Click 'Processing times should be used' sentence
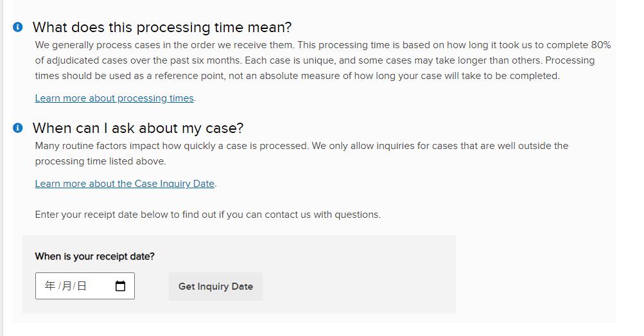 pos(295,76)
